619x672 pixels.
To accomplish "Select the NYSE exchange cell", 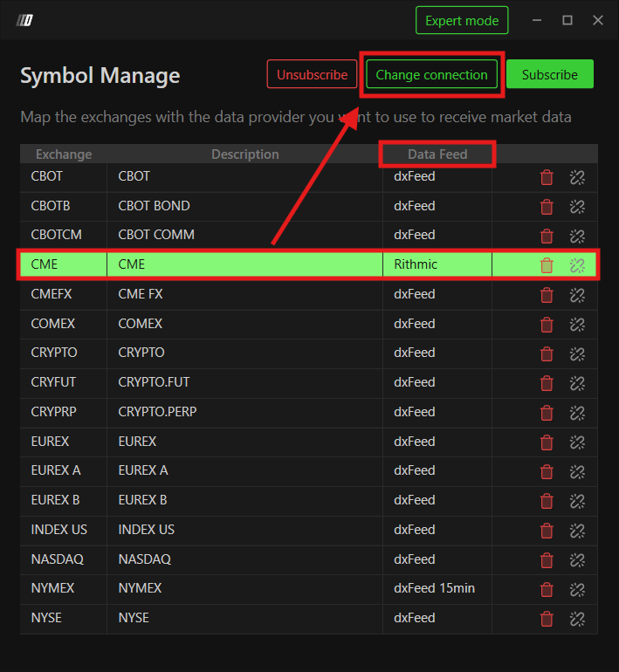I will [64, 618].
